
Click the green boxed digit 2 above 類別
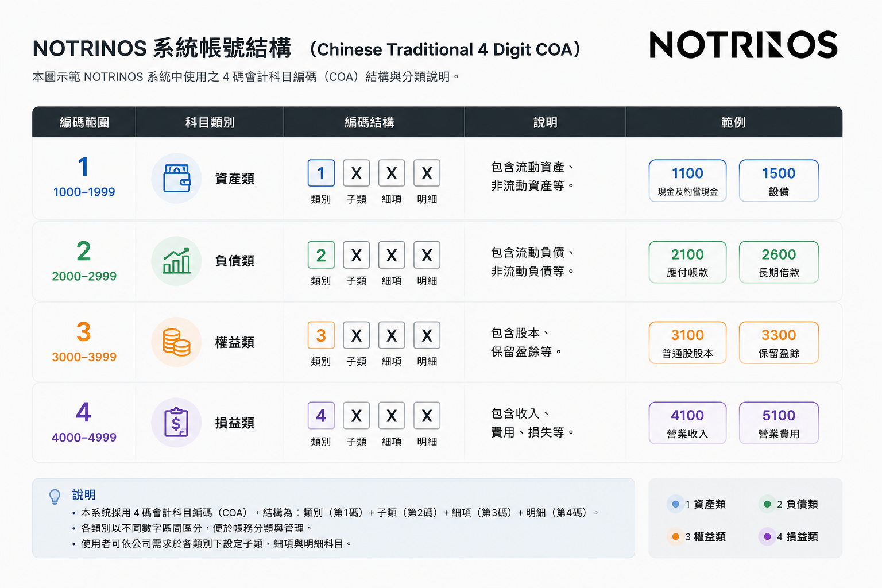coord(321,255)
